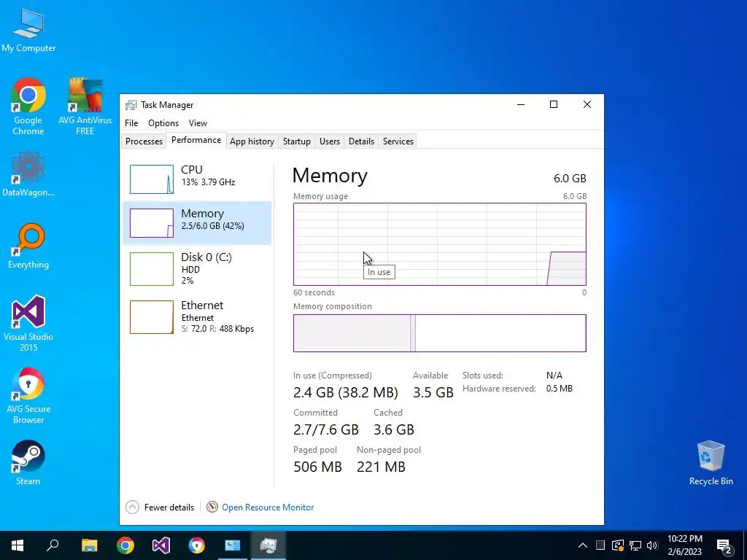Click the volume speaker tray icon

point(652,545)
